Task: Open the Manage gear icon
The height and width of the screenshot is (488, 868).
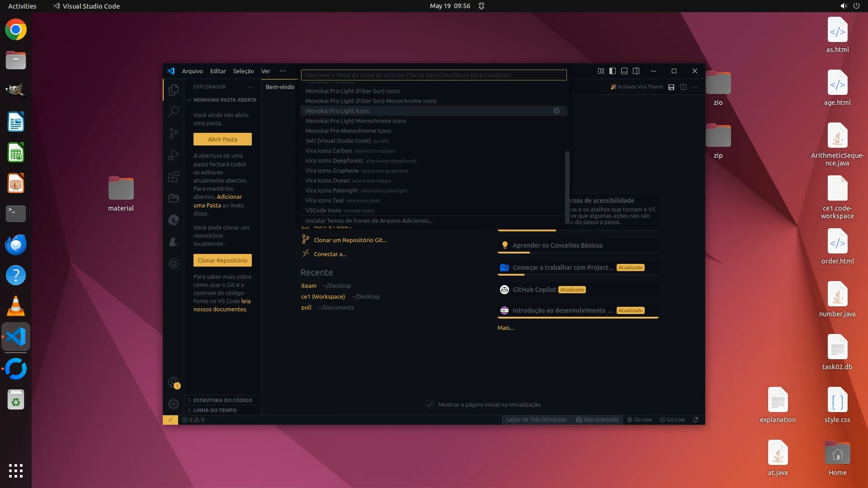Action: (x=174, y=404)
